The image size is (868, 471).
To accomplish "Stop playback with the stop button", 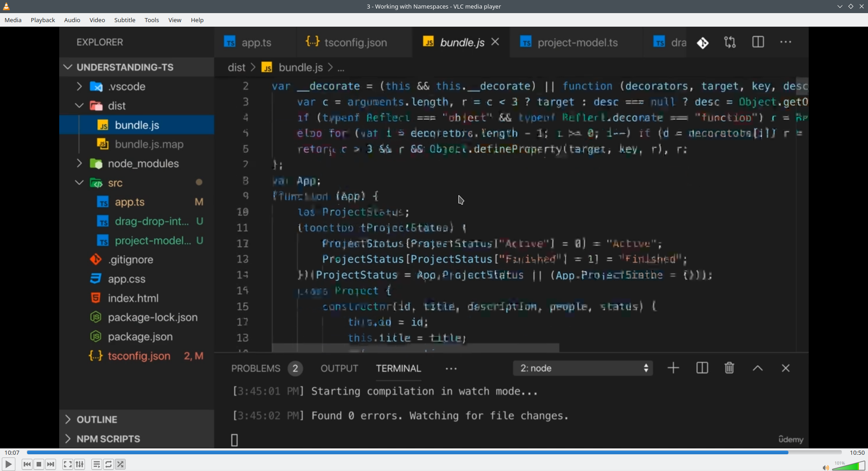I will (x=39, y=464).
